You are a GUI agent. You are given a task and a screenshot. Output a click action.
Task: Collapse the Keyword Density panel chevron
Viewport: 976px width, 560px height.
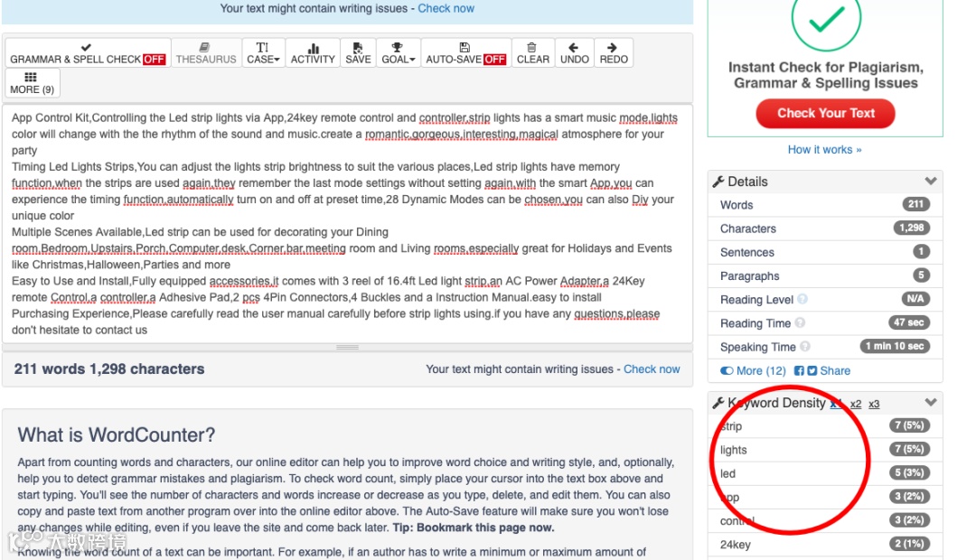931,402
